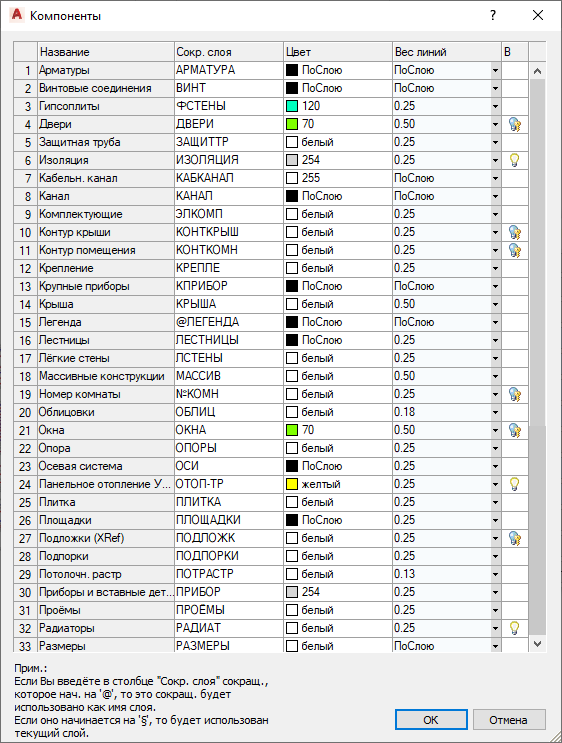Open line weight dropdown for Двери row
The height and width of the screenshot is (743, 562).
[x=495, y=125]
